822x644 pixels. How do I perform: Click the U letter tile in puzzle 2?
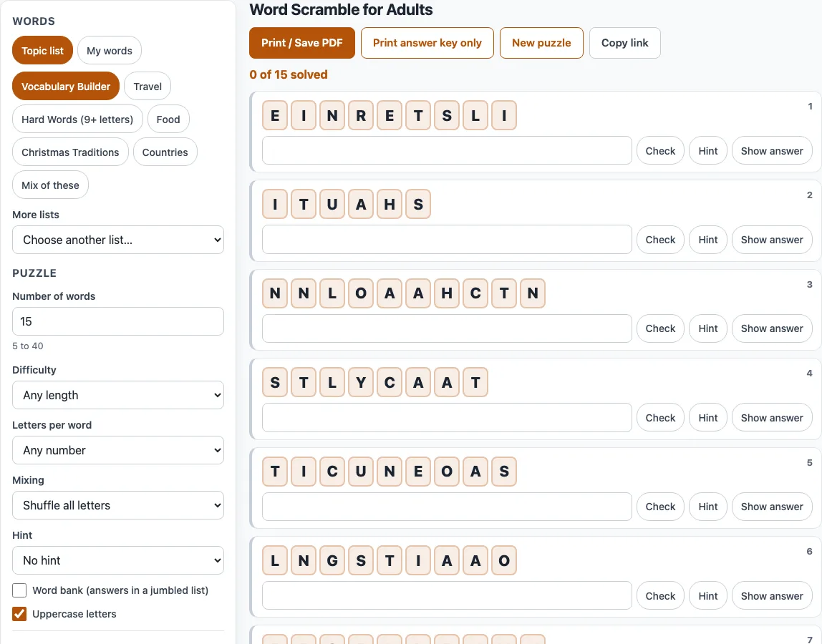[x=332, y=205]
